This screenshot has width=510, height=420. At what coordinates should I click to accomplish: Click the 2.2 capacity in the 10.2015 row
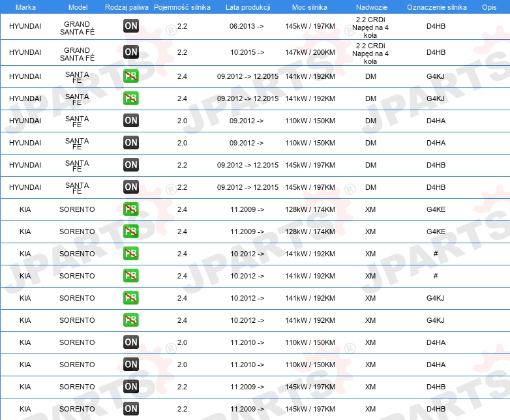click(182, 52)
